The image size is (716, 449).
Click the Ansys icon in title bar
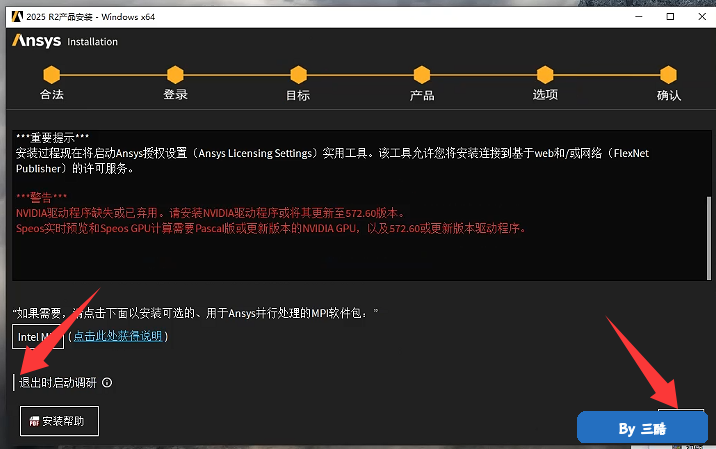click(x=17, y=17)
